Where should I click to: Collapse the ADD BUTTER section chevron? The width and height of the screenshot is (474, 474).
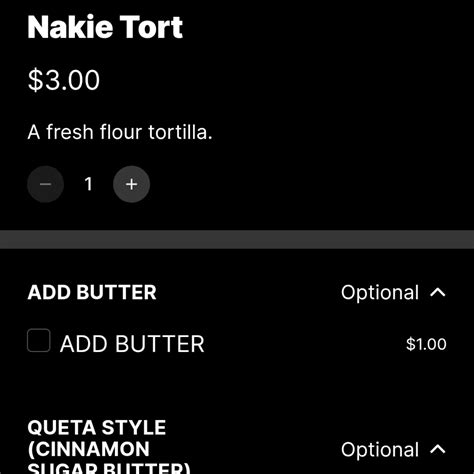tap(438, 292)
